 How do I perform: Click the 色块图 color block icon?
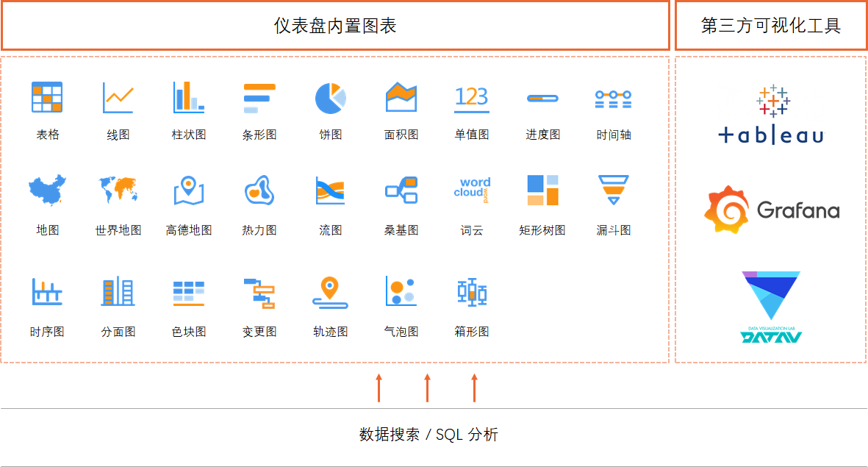[189, 293]
